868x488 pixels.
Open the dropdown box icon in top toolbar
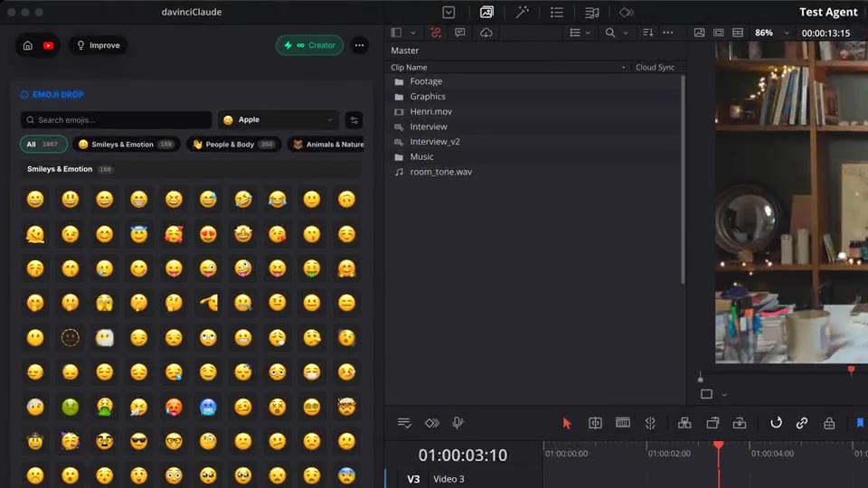pos(448,12)
